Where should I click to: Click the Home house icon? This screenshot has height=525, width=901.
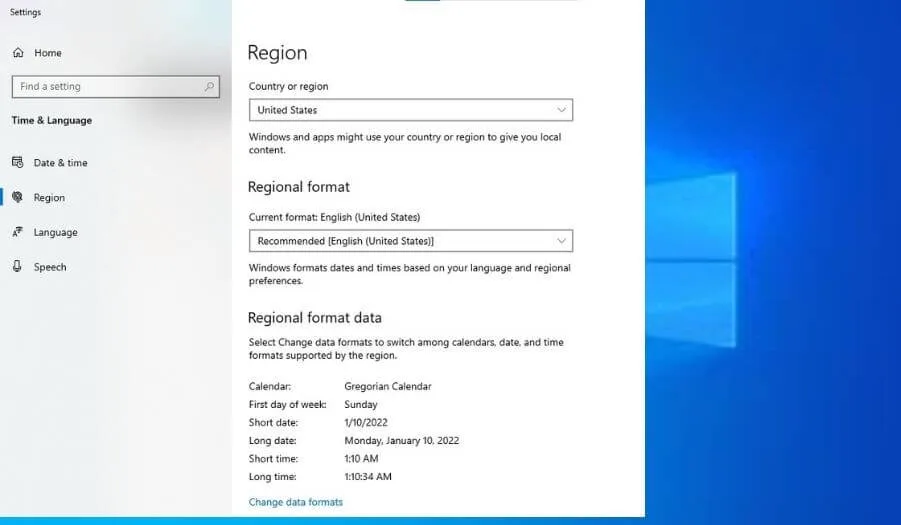tap(18, 53)
